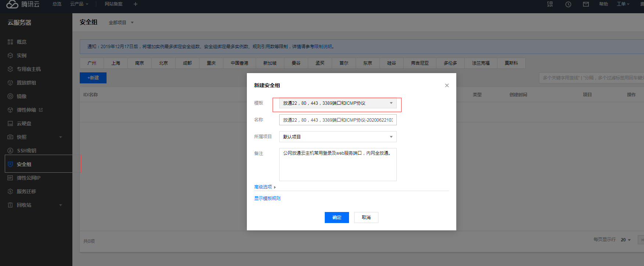
Task: Switch to the 多伦多 region tab
Action: [x=450, y=63]
